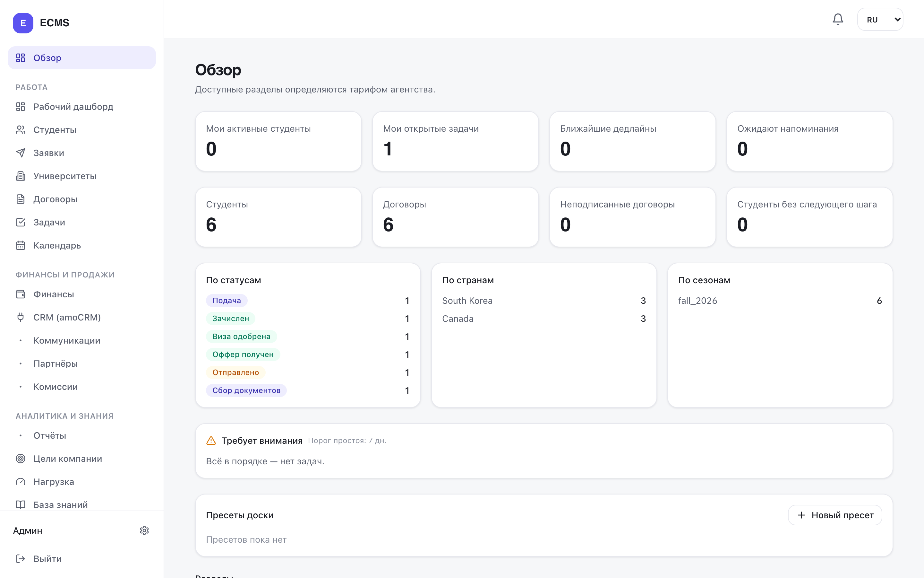Open Университеты section
This screenshot has height=578, width=924.
(x=82, y=176)
